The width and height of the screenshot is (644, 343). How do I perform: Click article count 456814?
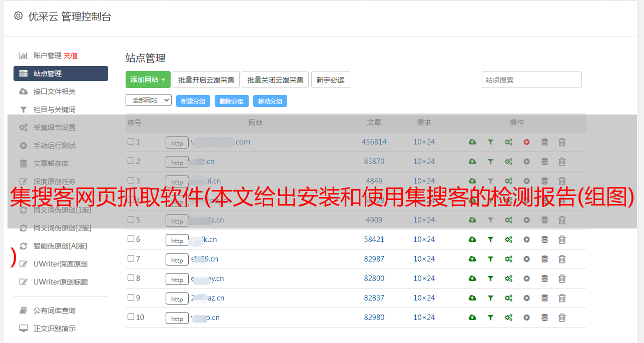pos(374,142)
